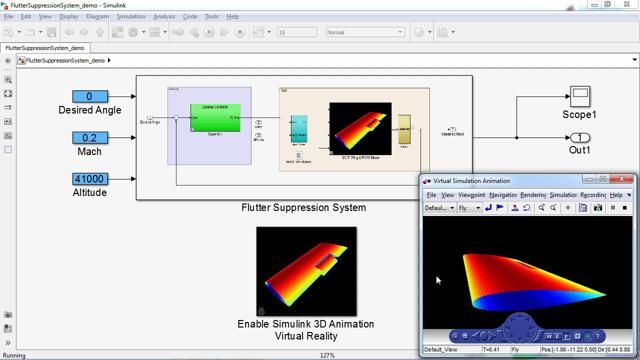
Task: Open the Model Advisor icon
Action: [x=419, y=32]
